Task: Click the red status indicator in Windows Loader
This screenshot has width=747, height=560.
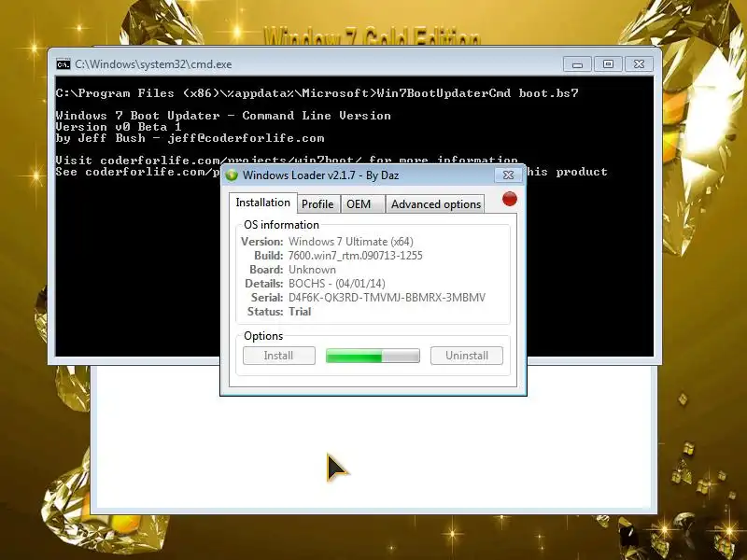Action: coord(510,199)
